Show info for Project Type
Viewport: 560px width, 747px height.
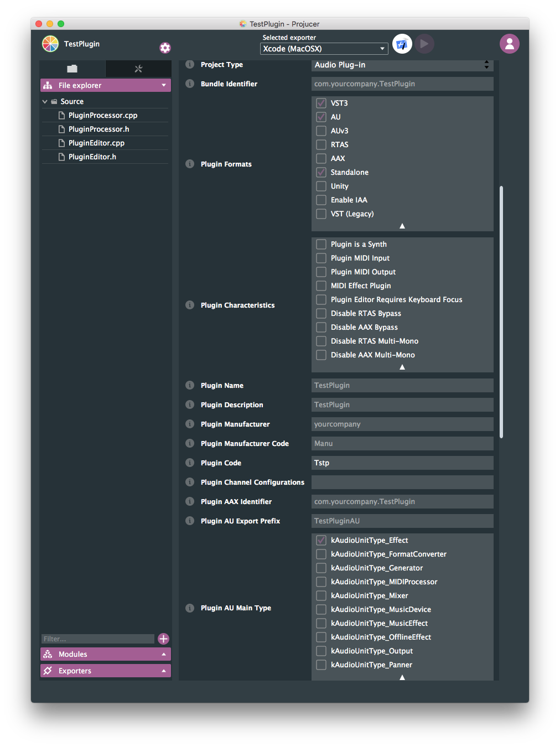pyautogui.click(x=190, y=64)
